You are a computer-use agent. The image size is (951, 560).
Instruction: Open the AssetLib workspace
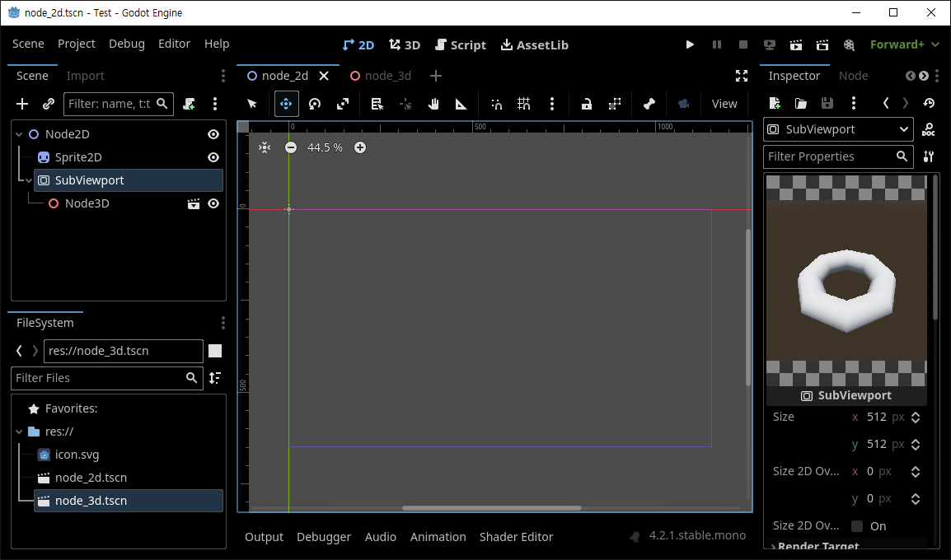(534, 44)
